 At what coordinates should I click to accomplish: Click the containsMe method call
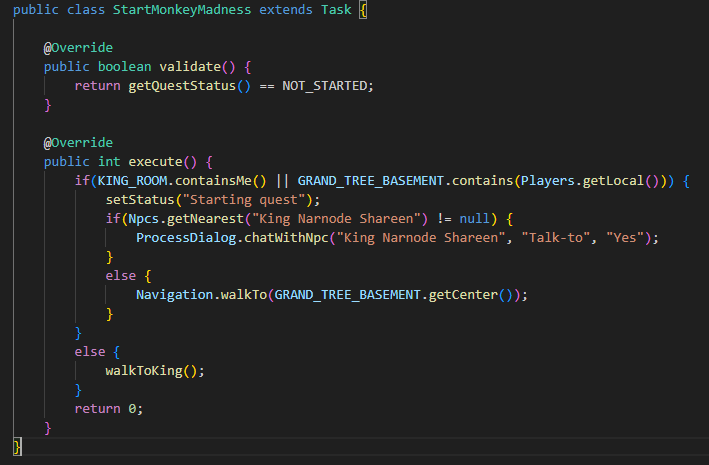click(213, 181)
